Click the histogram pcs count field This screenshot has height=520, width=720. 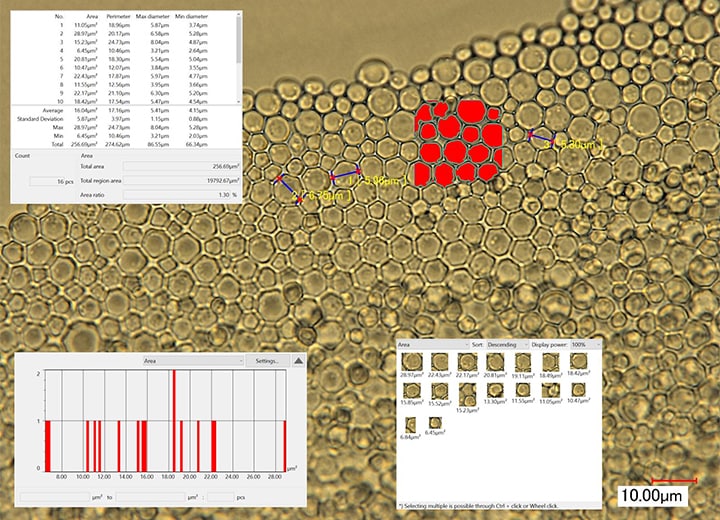point(219,496)
